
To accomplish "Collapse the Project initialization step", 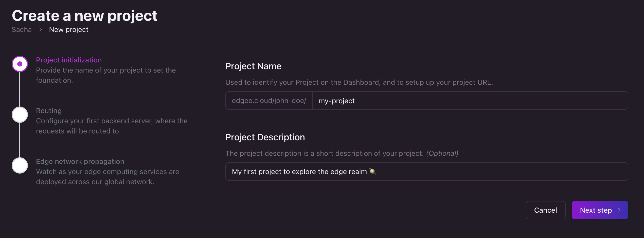I will [x=69, y=60].
